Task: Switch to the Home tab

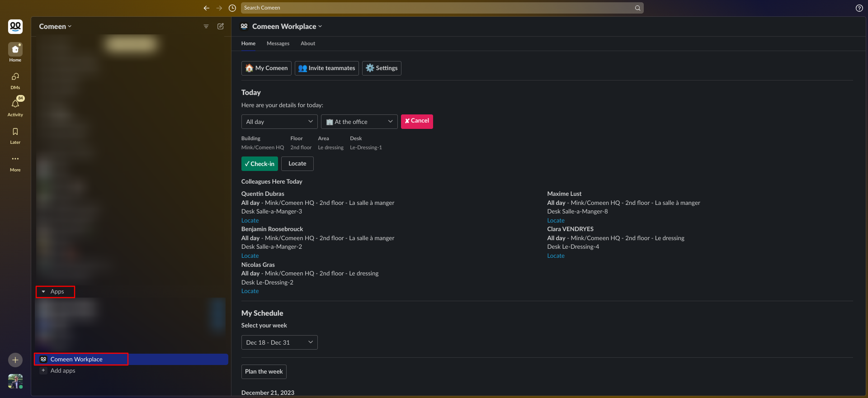Action: click(x=248, y=43)
